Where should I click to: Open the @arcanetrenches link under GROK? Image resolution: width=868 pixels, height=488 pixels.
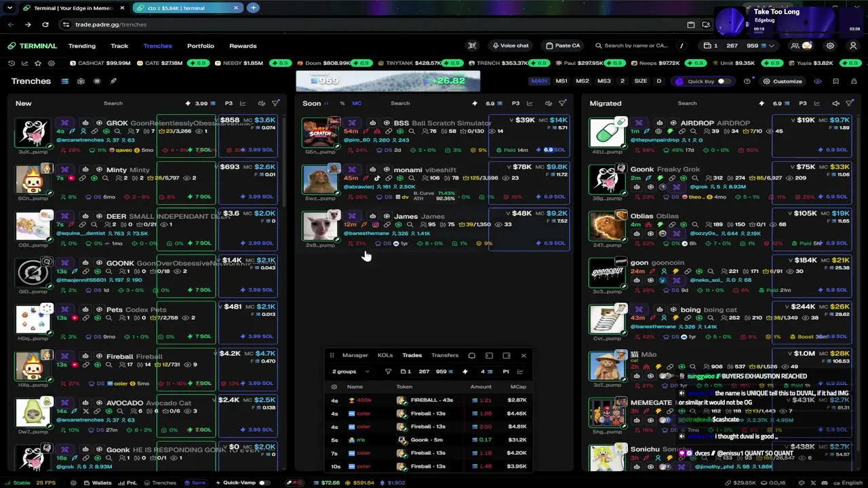[x=80, y=140]
